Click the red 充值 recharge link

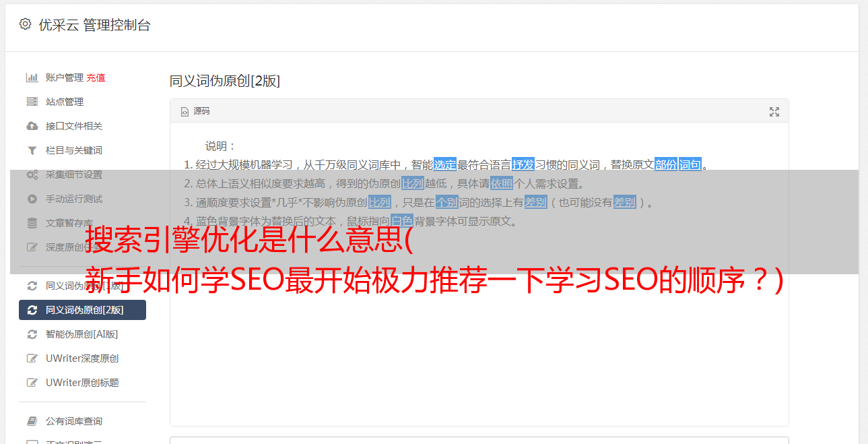[x=96, y=77]
